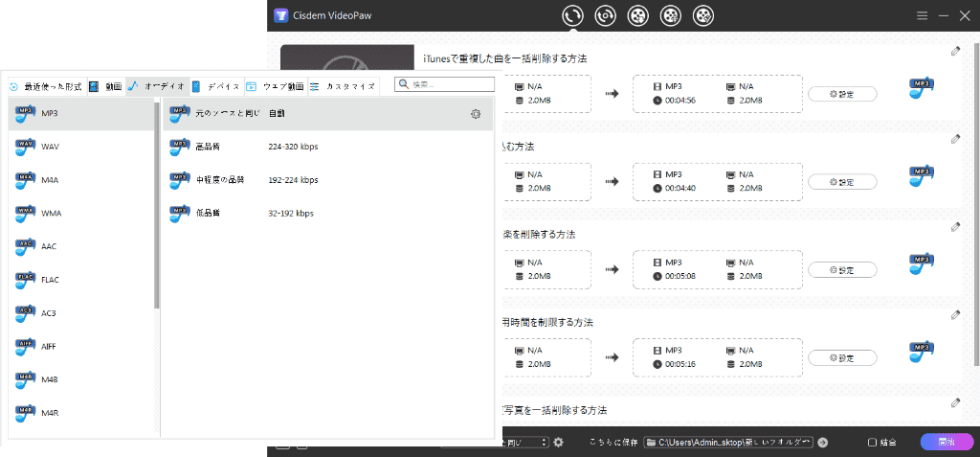This screenshot has width=980, height=457.
Task: Click the 00:05:16 duration output box
Action: tap(717, 357)
